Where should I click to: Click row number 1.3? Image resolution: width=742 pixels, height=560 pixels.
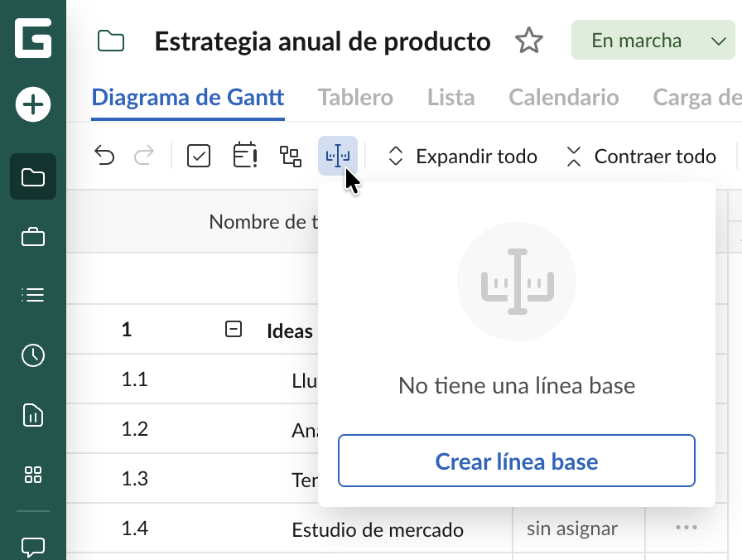tap(134, 479)
